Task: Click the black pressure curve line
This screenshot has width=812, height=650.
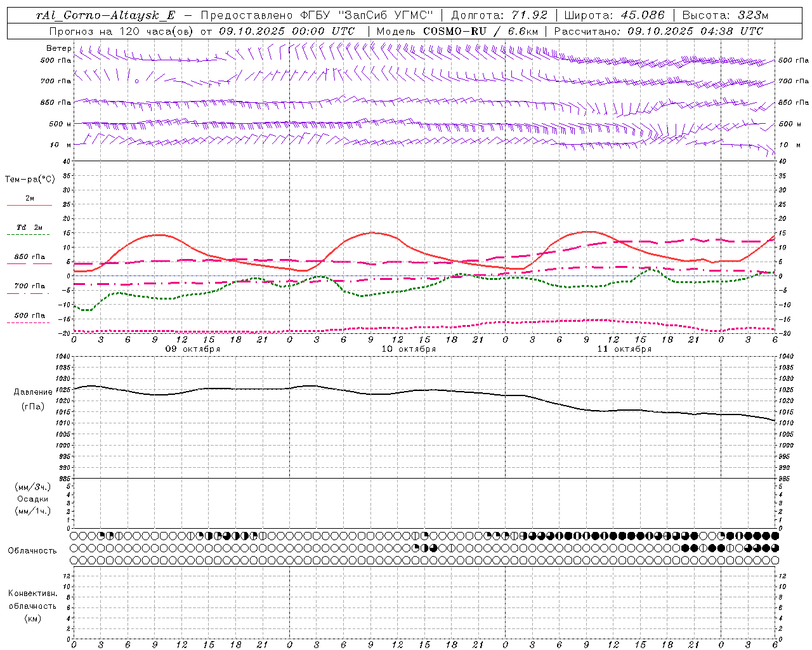Action: (x=424, y=390)
